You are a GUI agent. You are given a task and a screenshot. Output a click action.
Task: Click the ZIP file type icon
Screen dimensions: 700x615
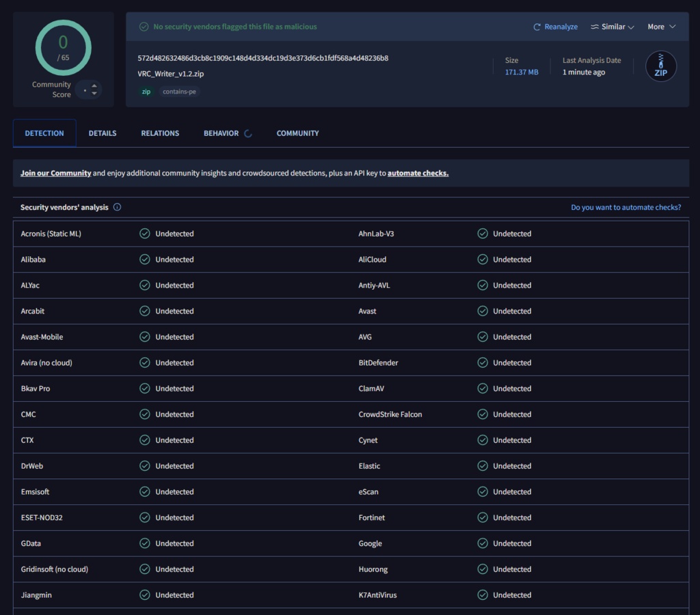tap(661, 67)
